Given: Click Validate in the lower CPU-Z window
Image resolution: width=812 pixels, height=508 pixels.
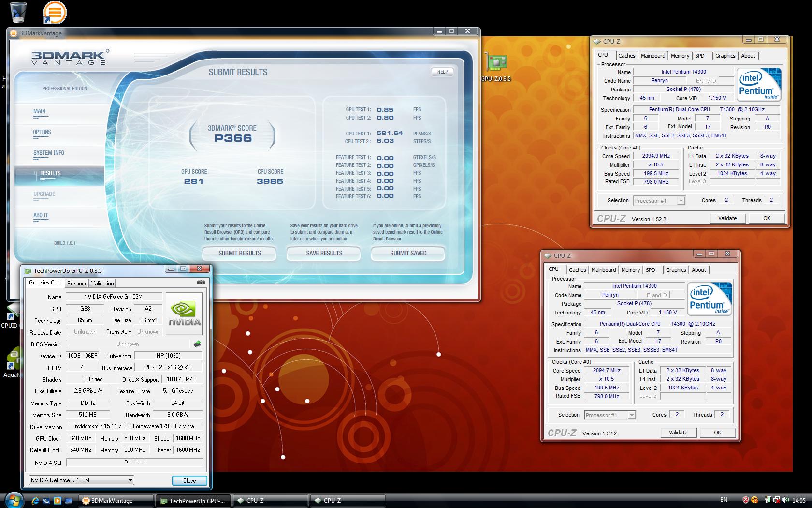Looking at the screenshot, I should (678, 433).
